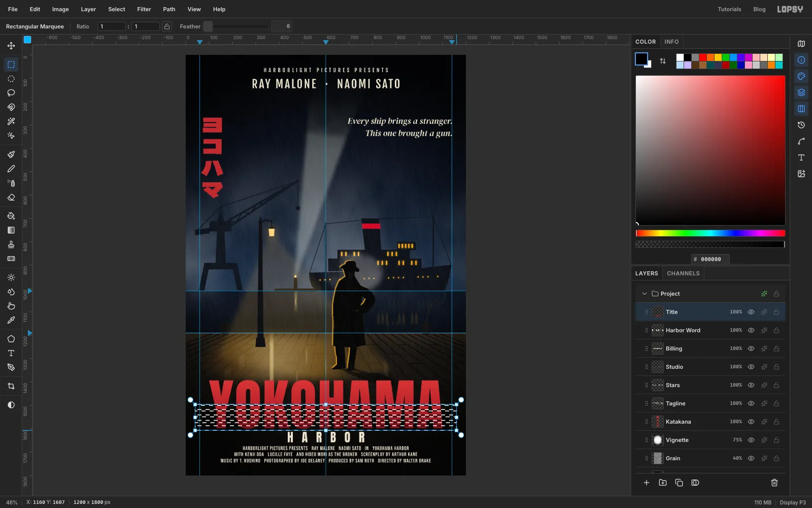Hide the Vignette layer

(751, 440)
